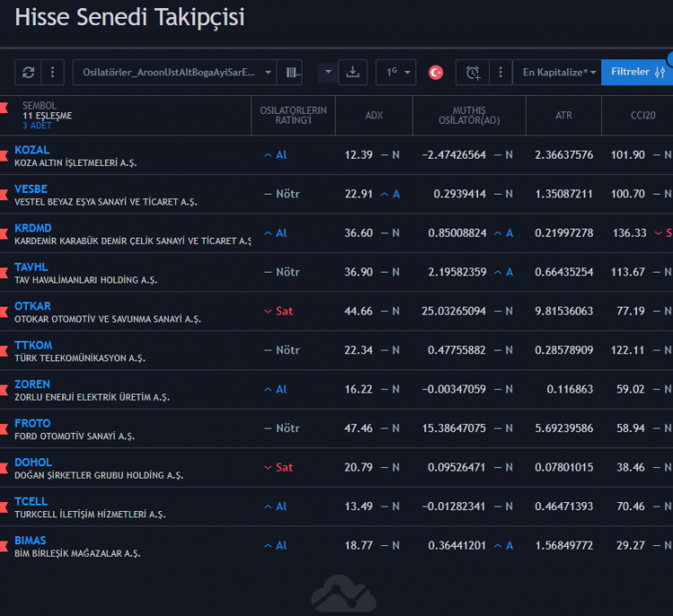Click AO value 2.19582359 for TAVHL

457,272
